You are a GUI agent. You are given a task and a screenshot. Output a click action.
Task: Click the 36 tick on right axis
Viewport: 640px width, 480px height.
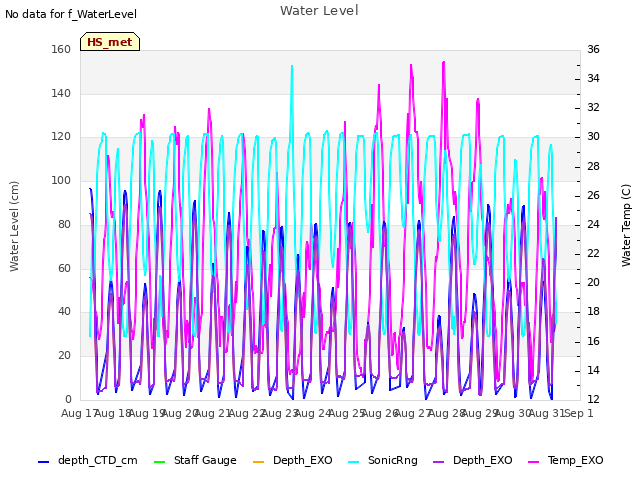(593, 49)
